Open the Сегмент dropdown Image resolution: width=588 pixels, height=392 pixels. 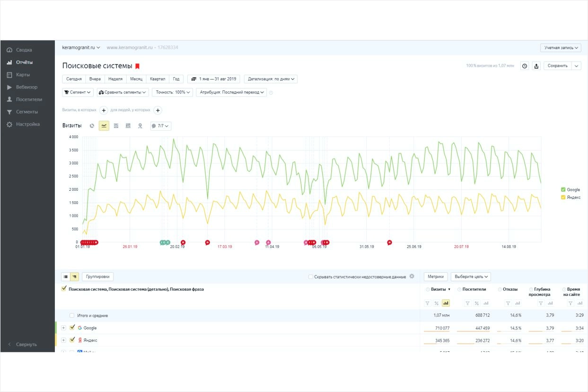click(78, 92)
